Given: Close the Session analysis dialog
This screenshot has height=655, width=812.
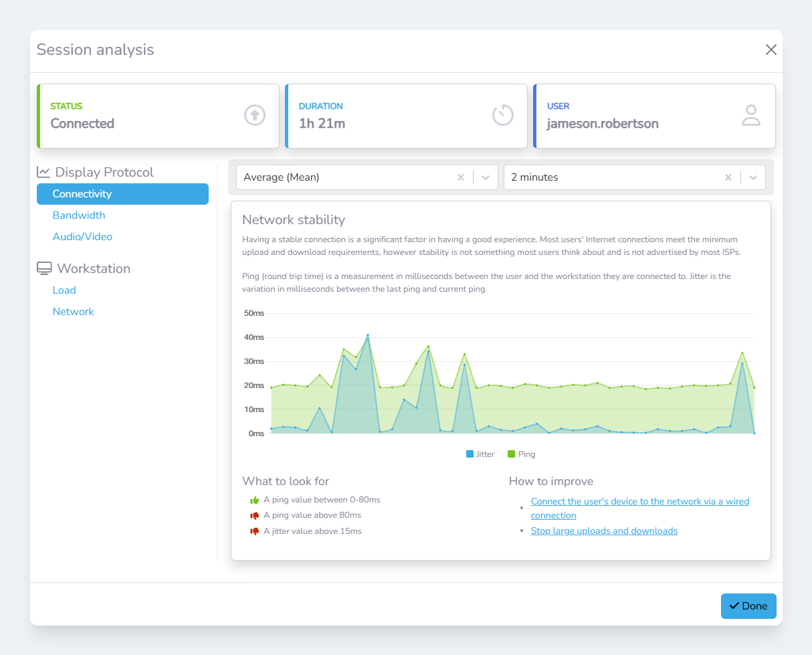Looking at the screenshot, I should 771,50.
